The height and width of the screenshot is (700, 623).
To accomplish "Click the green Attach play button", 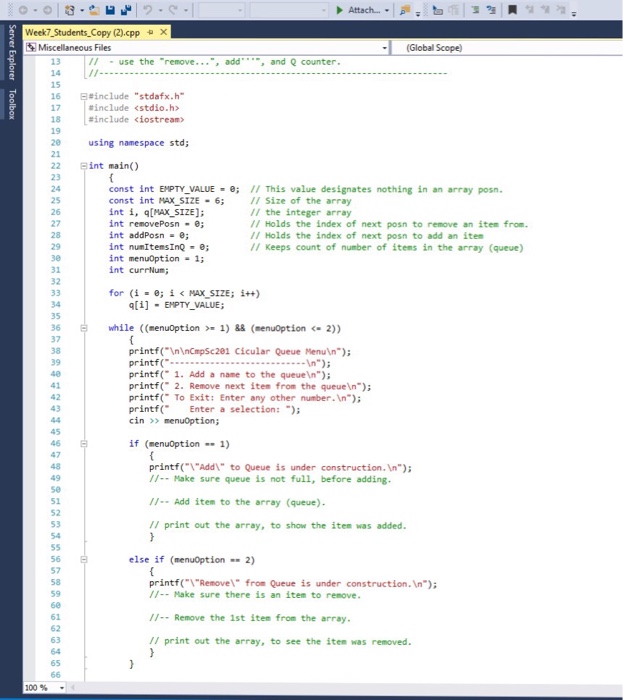I will coord(340,10).
